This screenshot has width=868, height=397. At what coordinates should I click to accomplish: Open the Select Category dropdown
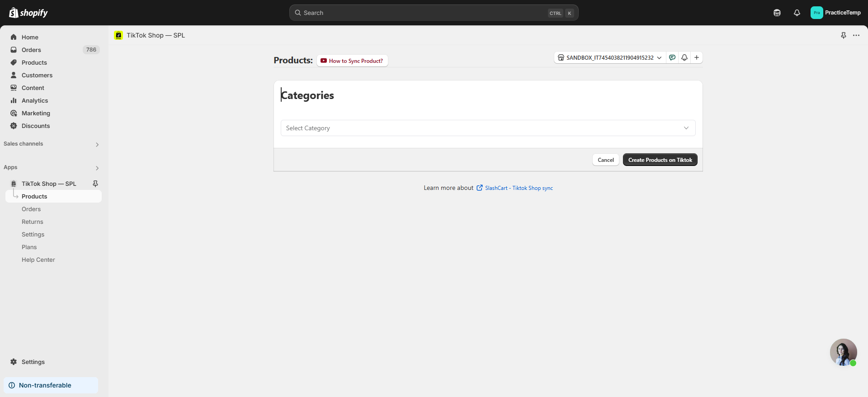(488, 128)
